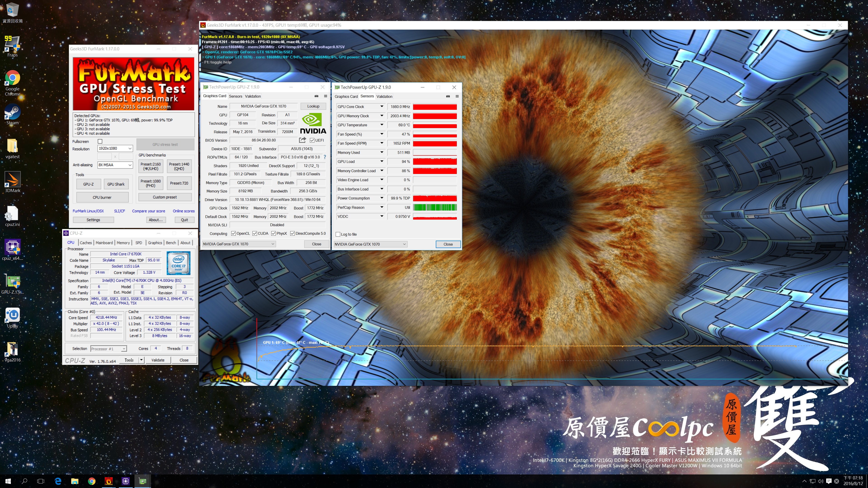The height and width of the screenshot is (488, 868).
Task: Switch to Caches tab in CPU-Z
Action: (86, 242)
